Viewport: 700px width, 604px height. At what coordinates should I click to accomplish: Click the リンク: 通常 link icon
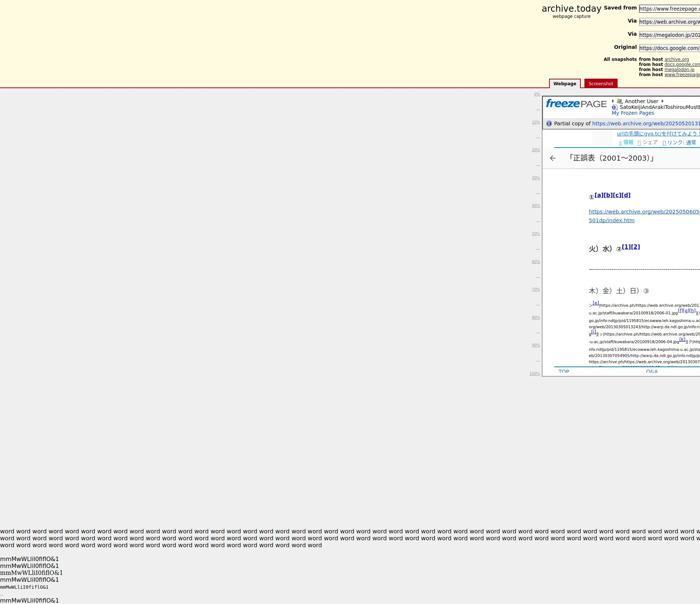[x=664, y=143]
